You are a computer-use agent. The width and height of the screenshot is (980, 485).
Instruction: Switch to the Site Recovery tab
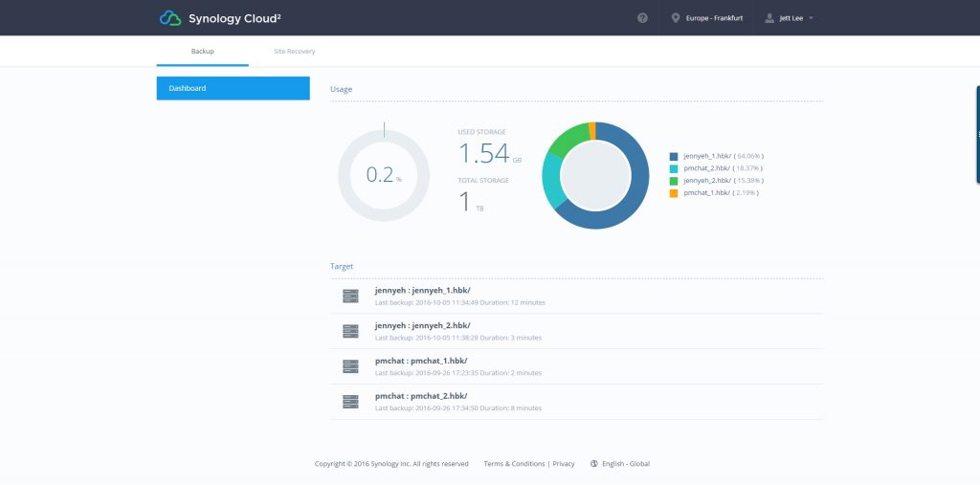(295, 52)
